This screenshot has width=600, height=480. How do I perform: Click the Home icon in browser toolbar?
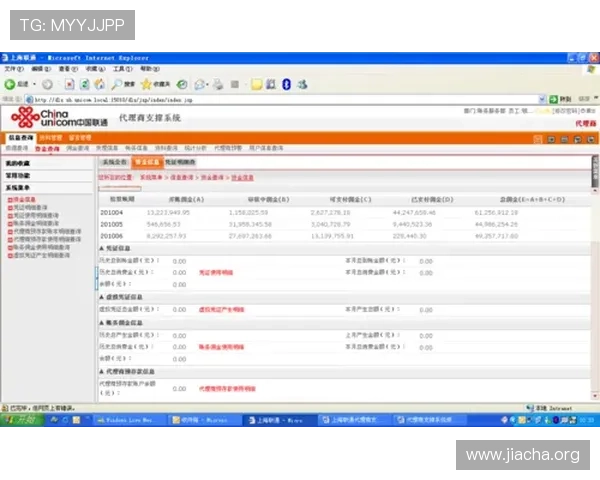pyautogui.click(x=99, y=84)
